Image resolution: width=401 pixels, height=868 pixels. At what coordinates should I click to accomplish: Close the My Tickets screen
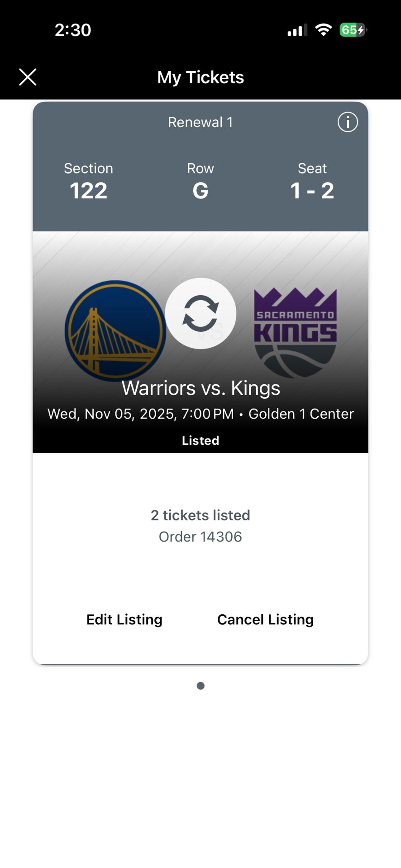[28, 77]
